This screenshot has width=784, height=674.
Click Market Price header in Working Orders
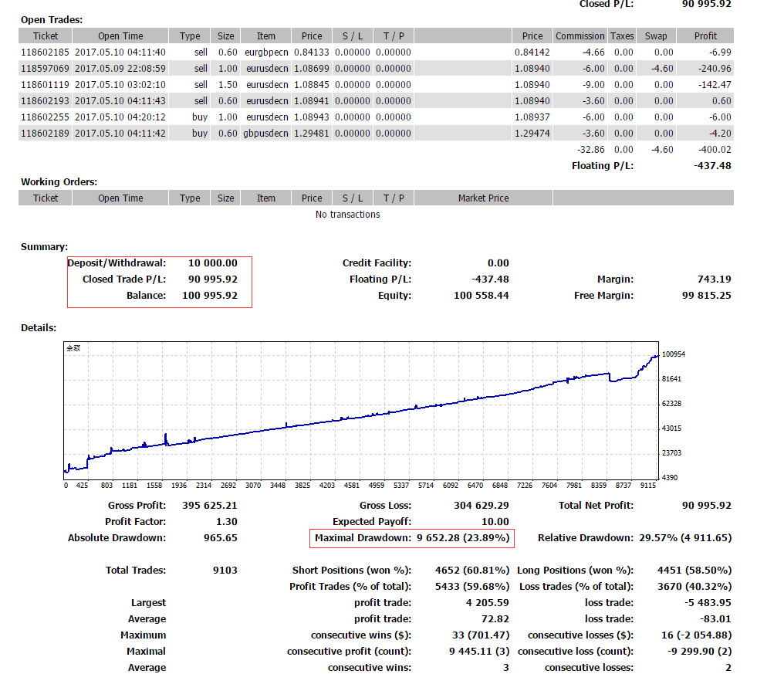coord(483,198)
